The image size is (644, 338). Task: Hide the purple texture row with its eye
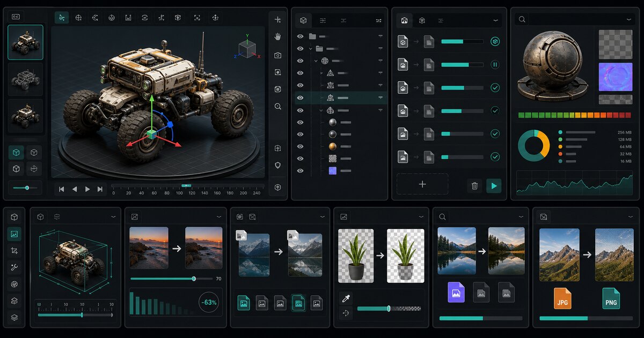(300, 171)
